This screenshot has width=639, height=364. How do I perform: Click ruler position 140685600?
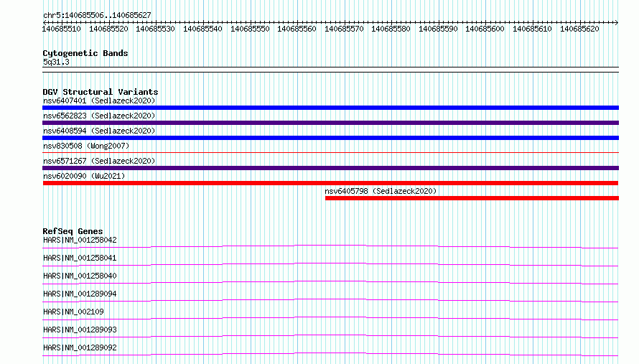click(x=485, y=29)
